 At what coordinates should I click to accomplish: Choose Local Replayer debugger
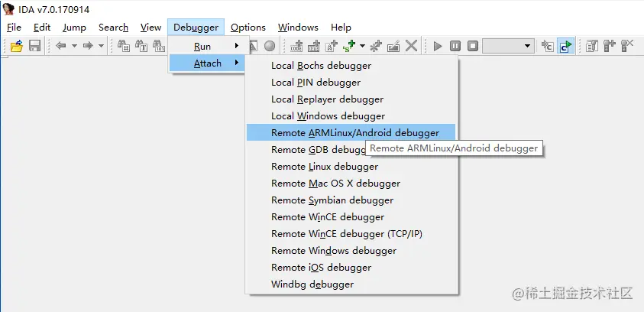pyautogui.click(x=351, y=99)
